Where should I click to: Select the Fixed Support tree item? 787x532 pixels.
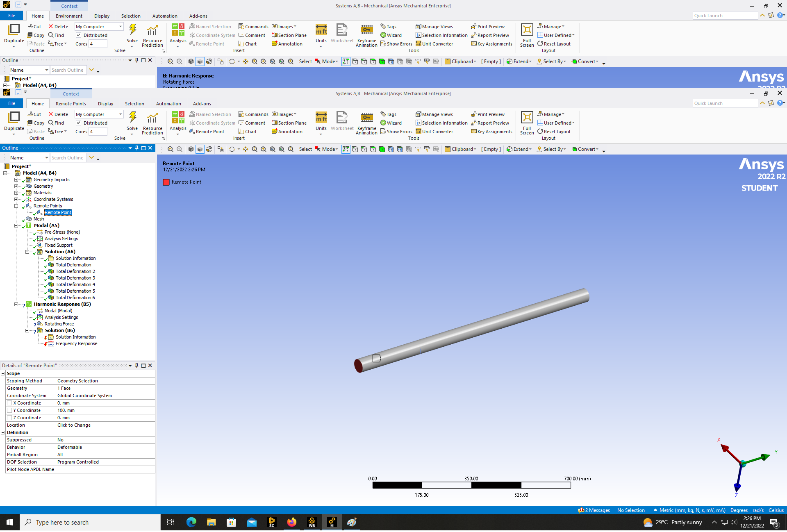coord(58,245)
